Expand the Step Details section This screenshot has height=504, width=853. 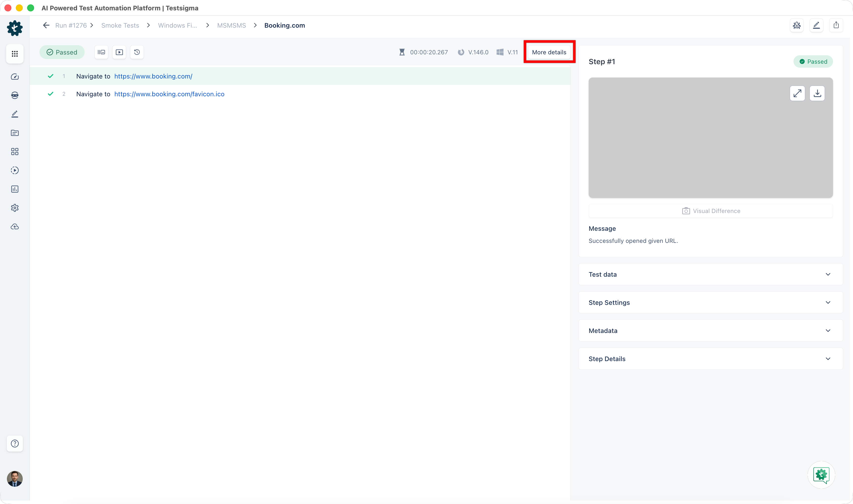pyautogui.click(x=710, y=359)
